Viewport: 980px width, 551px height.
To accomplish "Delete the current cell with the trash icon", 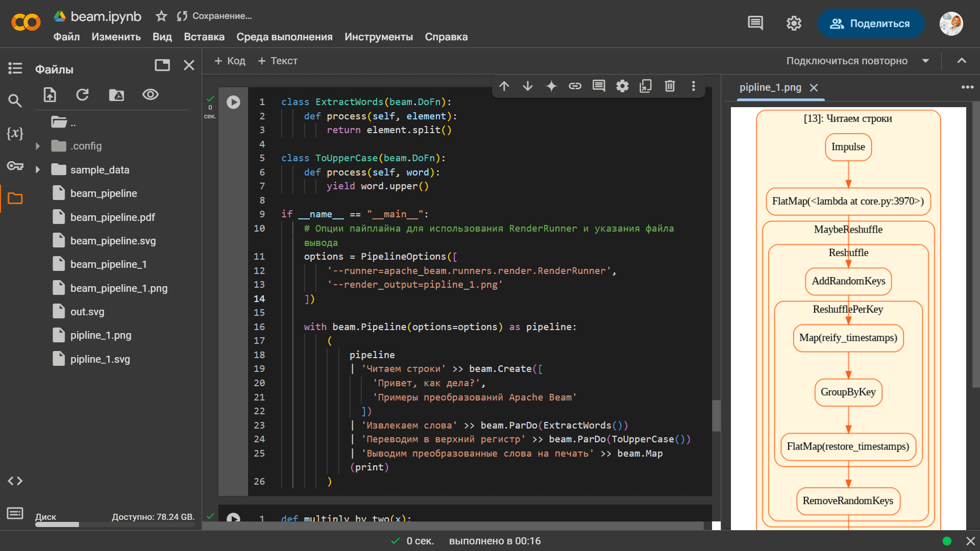I will click(670, 86).
